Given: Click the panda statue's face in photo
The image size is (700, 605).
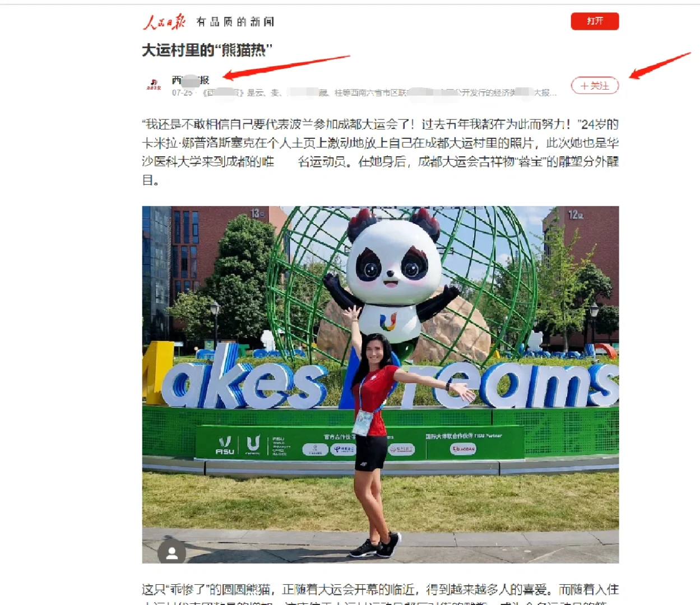Looking at the screenshot, I should pos(391,263).
